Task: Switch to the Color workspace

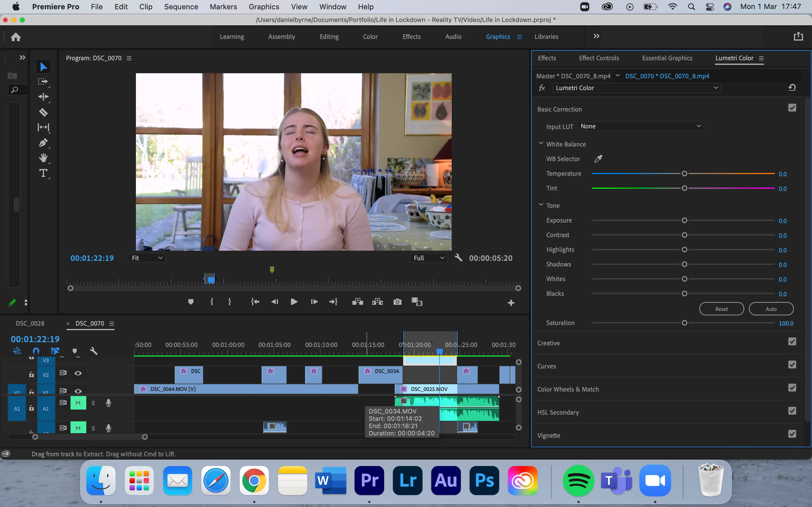Action: click(x=370, y=37)
